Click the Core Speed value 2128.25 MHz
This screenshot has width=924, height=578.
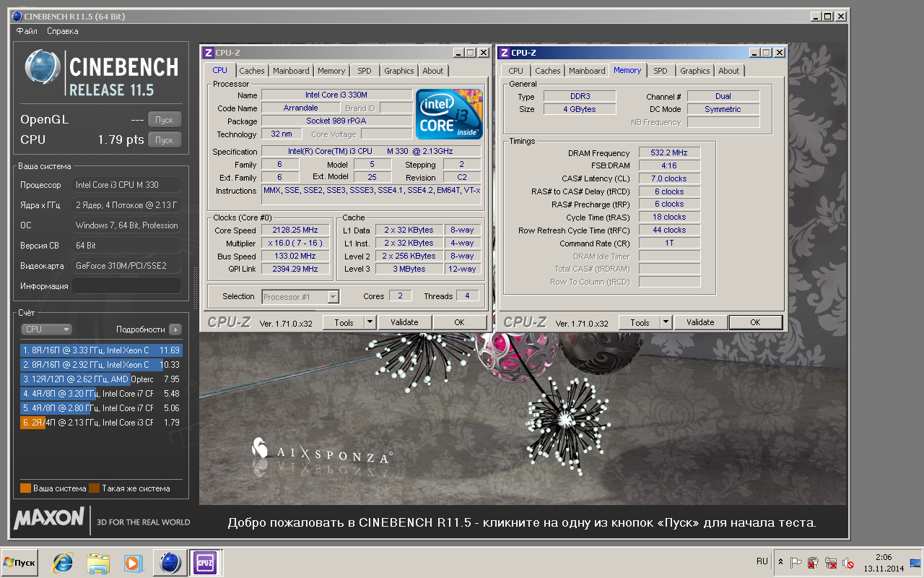click(x=296, y=230)
